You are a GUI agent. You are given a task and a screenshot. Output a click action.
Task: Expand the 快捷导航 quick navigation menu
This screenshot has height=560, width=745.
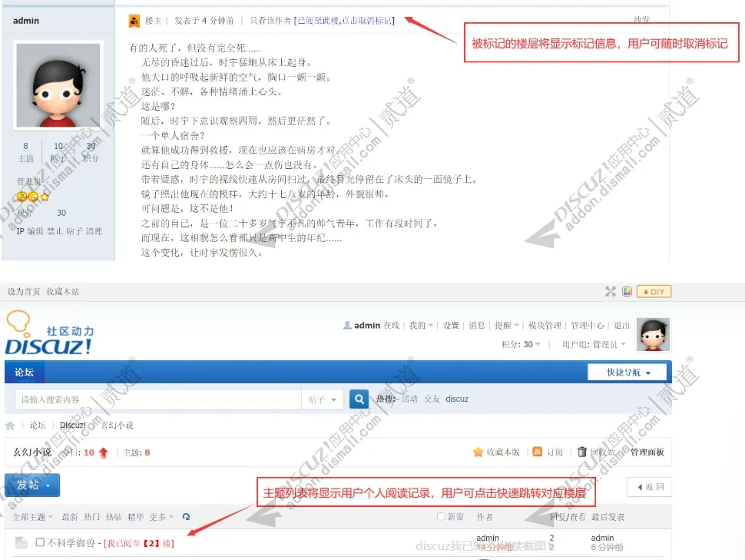click(x=626, y=373)
